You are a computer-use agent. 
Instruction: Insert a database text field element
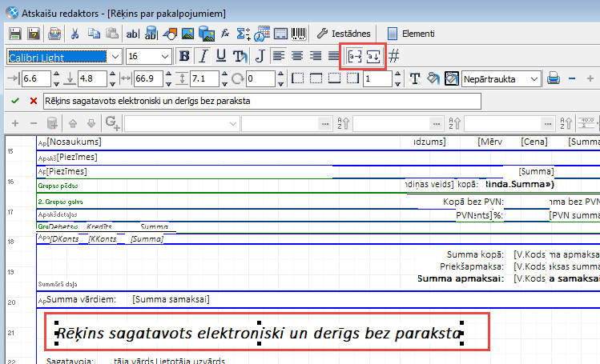coord(151,34)
